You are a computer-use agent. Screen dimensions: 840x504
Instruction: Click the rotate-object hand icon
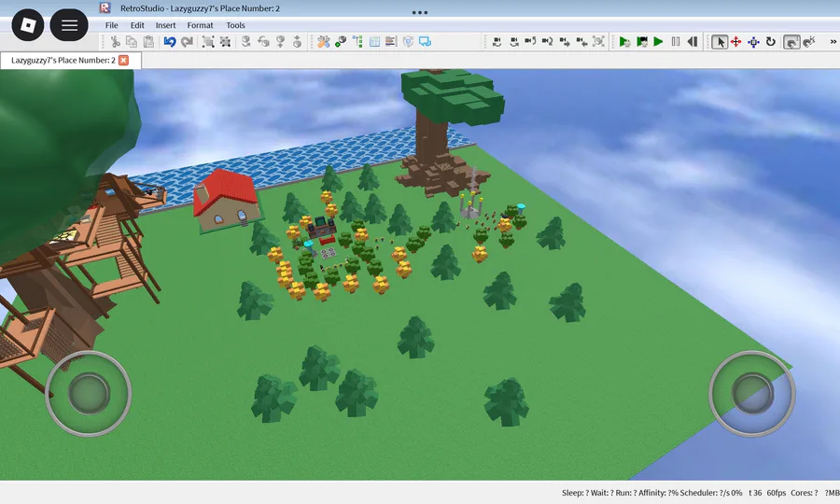coord(263,42)
